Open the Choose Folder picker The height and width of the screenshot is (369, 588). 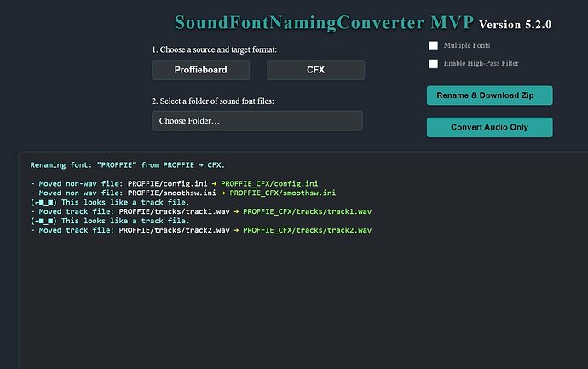coord(257,121)
